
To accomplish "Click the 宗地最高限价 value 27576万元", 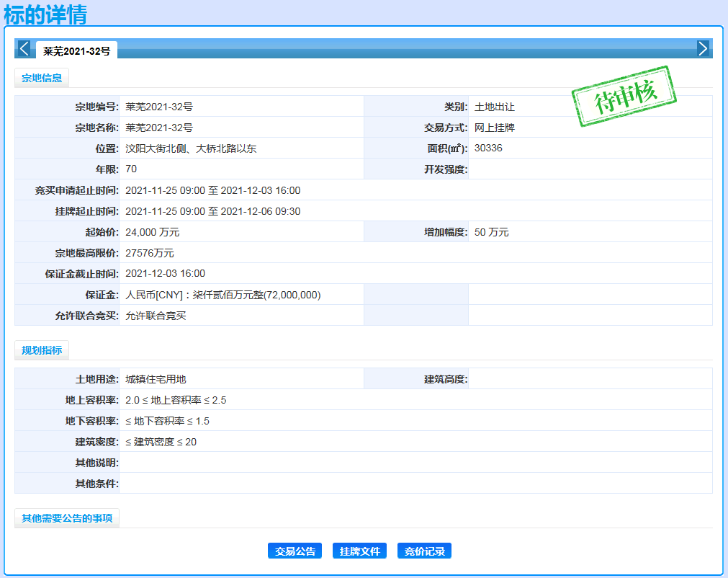I will pyautogui.click(x=150, y=253).
